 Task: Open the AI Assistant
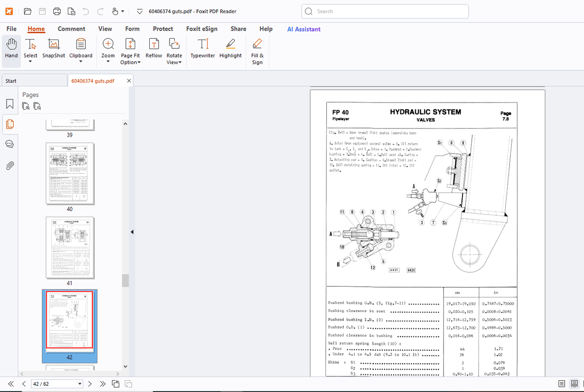click(x=304, y=29)
